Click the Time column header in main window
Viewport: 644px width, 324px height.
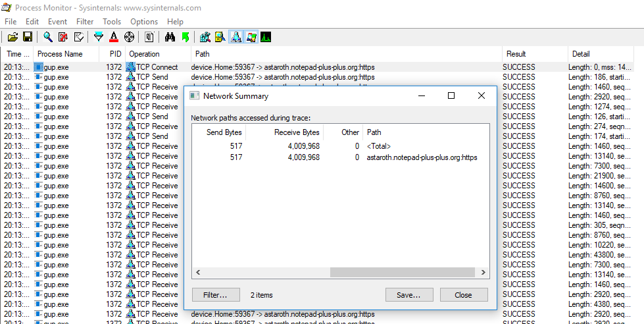pos(17,54)
